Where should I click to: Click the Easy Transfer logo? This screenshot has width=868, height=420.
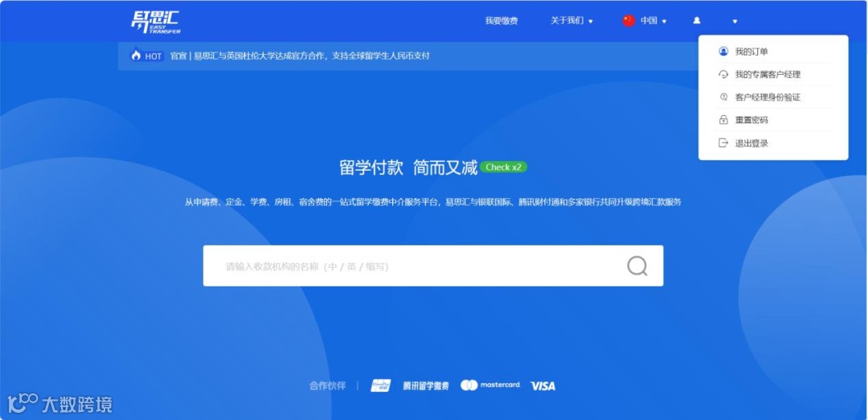point(156,23)
